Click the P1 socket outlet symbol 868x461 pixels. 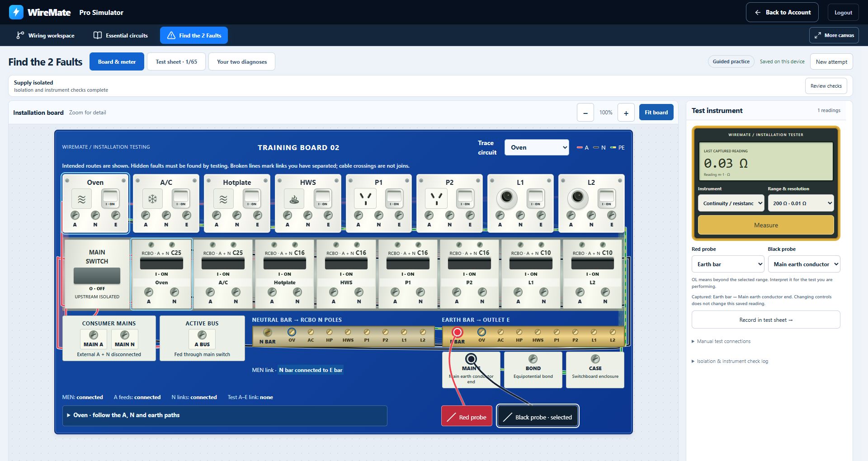coord(365,199)
